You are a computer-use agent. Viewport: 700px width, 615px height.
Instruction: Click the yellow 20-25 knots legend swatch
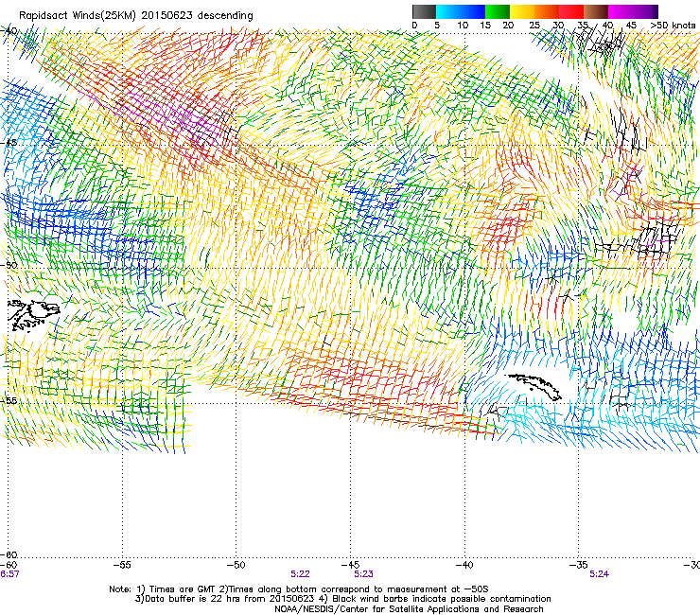522,11
